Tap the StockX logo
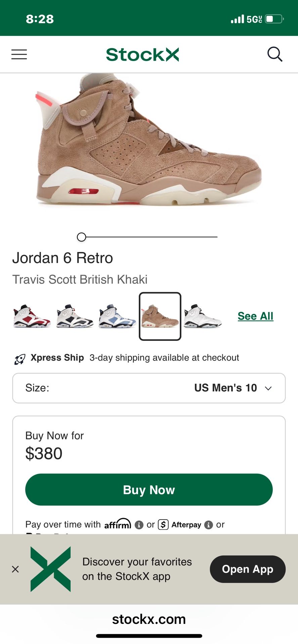Image resolution: width=298 pixels, height=644 pixels. tap(142, 55)
